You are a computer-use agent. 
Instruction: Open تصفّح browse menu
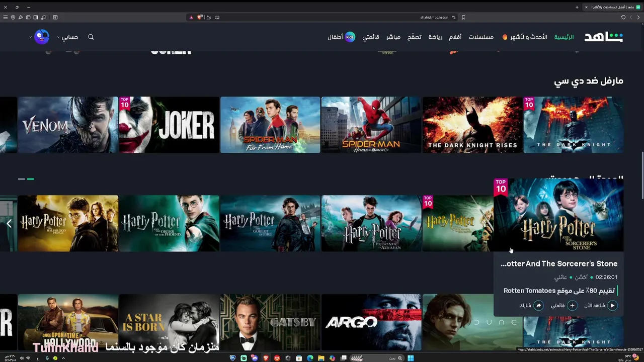click(x=415, y=37)
